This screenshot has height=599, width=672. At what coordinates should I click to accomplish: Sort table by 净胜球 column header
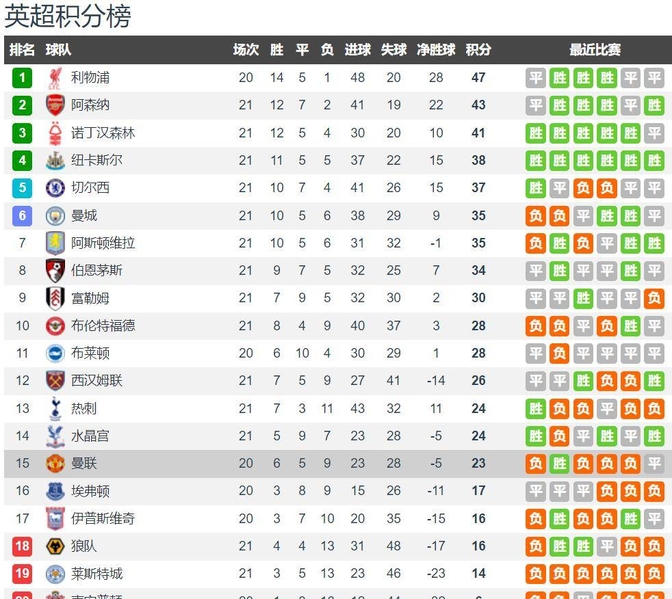click(x=436, y=50)
